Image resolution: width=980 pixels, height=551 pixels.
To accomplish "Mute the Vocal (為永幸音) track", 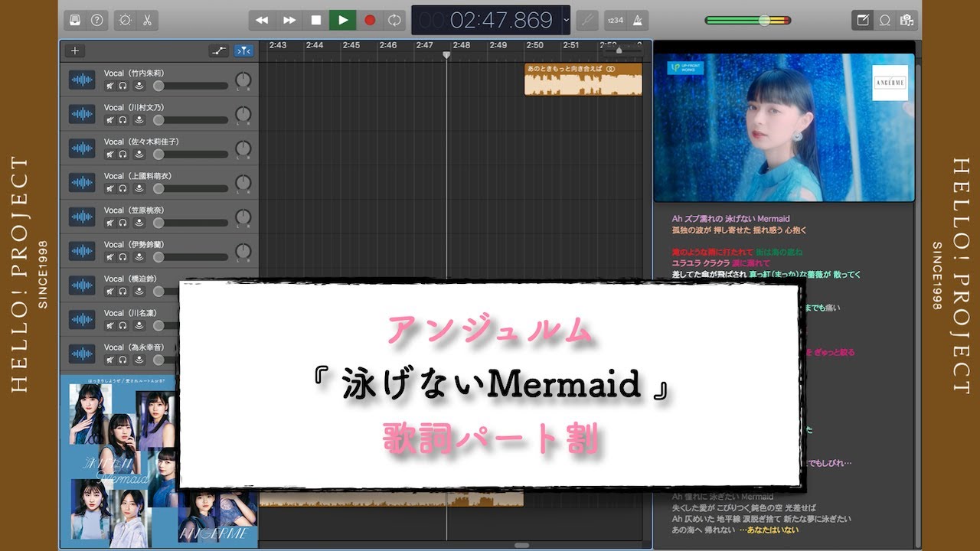I will (x=110, y=360).
